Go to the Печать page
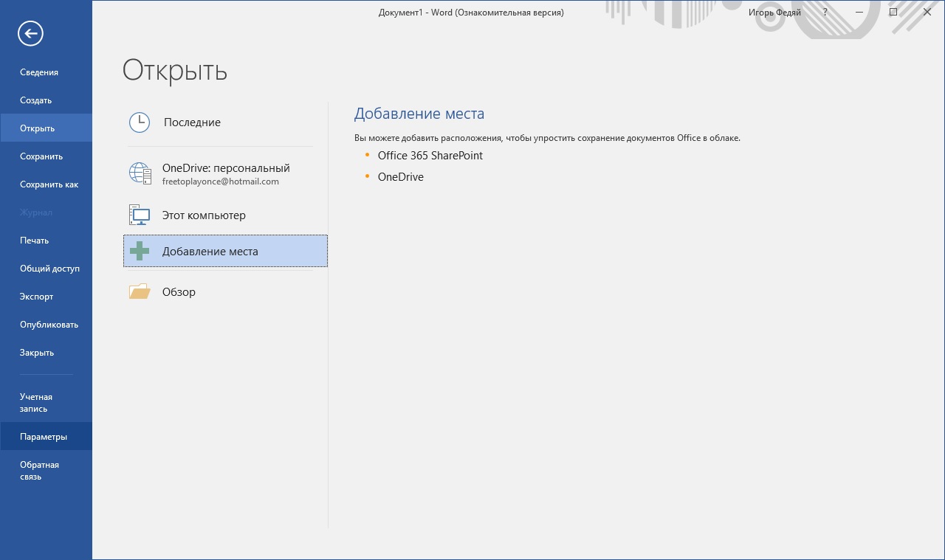This screenshot has width=945, height=560. tap(46, 241)
